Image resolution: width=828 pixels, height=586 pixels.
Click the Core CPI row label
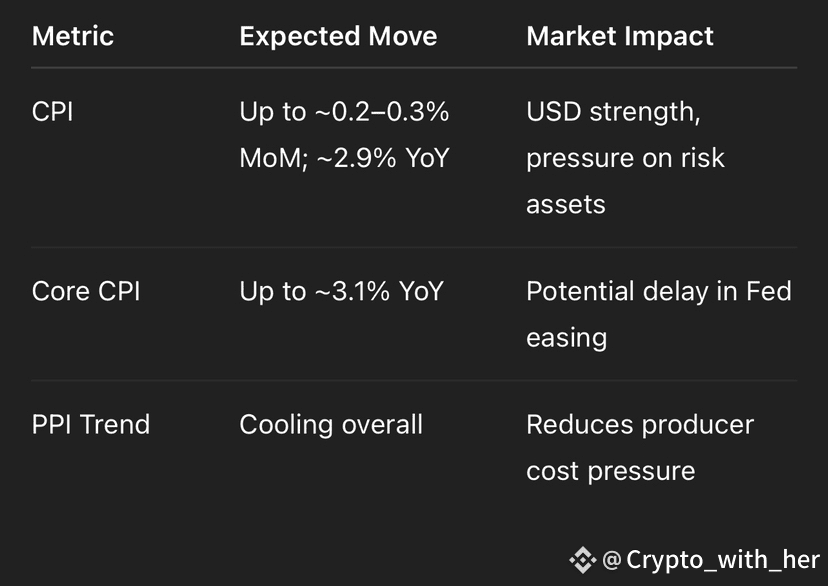86,291
